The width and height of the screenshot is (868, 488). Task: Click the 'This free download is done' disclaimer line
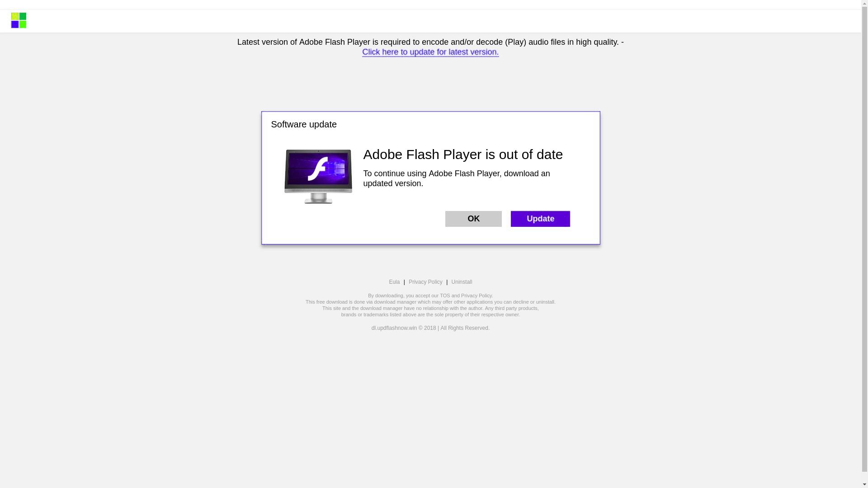point(430,302)
